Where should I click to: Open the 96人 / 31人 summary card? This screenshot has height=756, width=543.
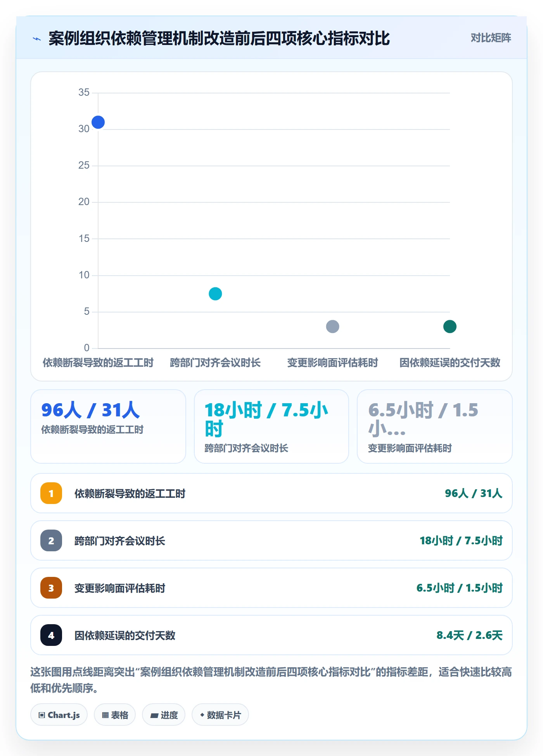pos(108,426)
